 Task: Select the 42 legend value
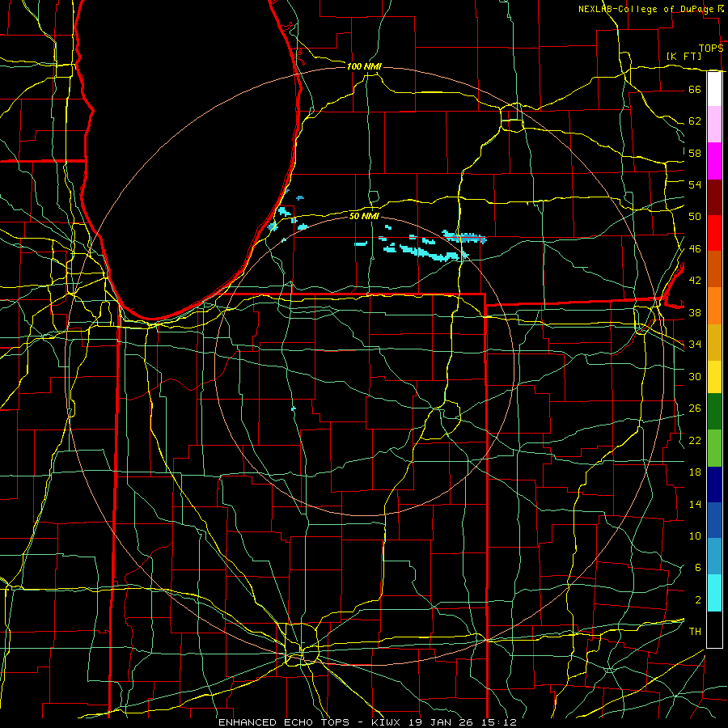(x=695, y=281)
